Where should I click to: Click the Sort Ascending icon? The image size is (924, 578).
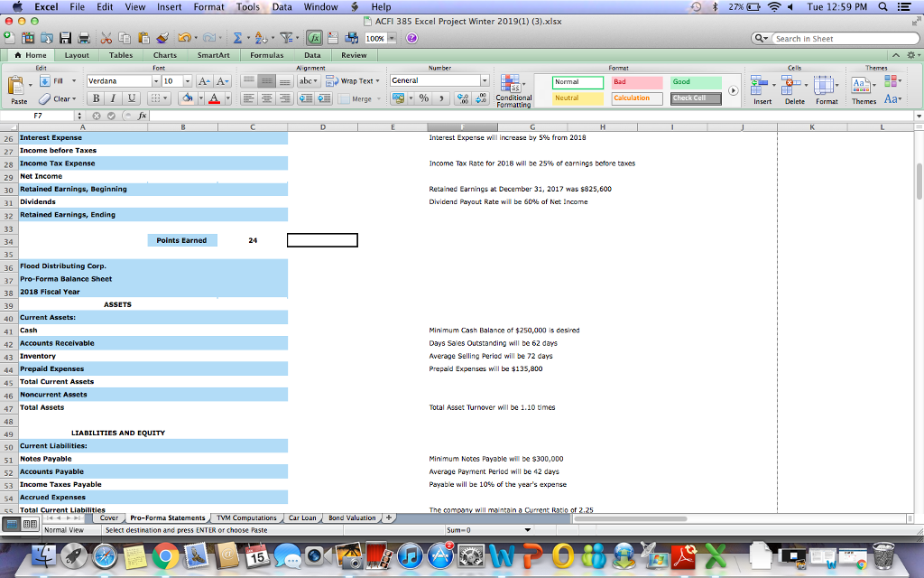257,36
